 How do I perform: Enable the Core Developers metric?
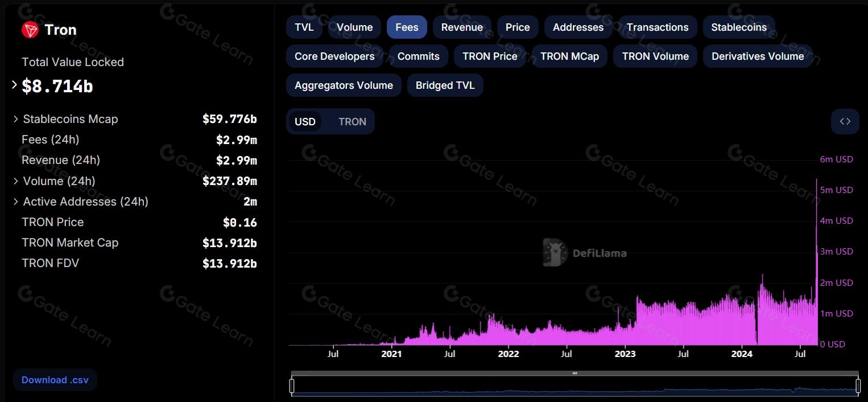tap(334, 56)
